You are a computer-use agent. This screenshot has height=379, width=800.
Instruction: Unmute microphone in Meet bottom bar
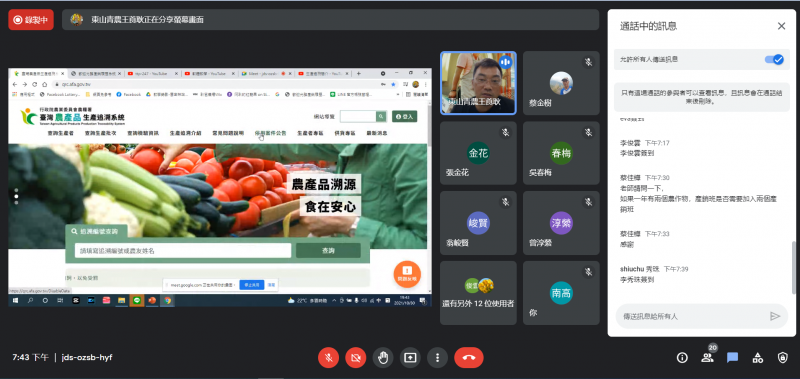point(329,358)
